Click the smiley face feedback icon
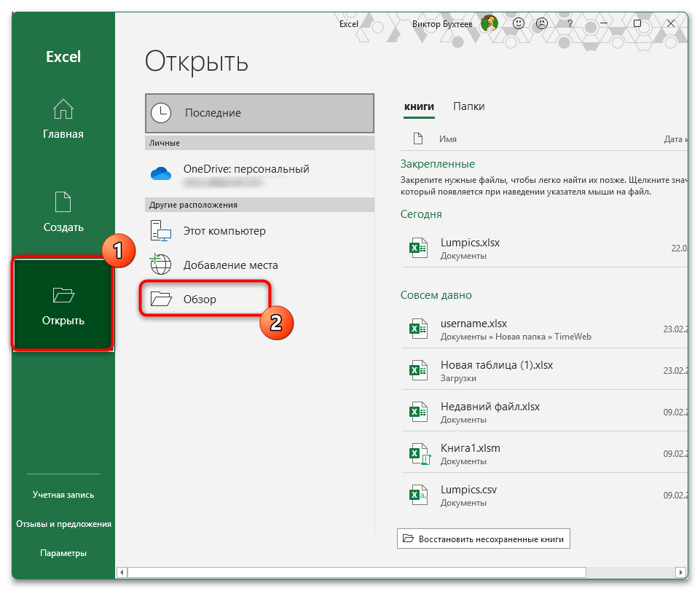This screenshot has height=591, width=700. (x=519, y=23)
